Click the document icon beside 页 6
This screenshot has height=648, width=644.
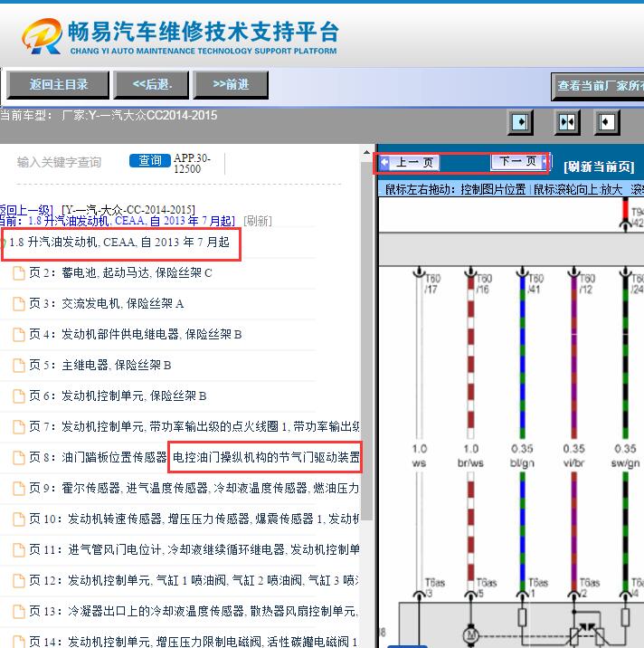(19, 396)
